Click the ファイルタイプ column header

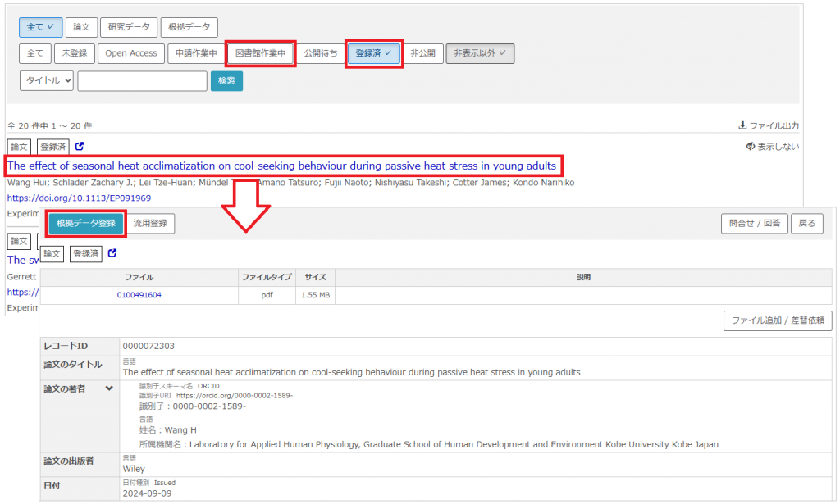[x=267, y=277]
